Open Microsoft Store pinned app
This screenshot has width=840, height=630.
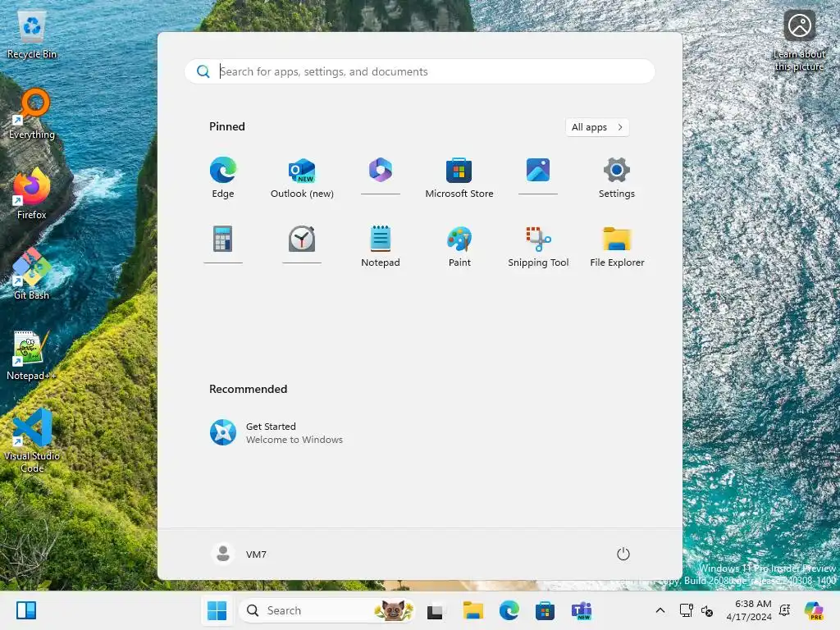tap(459, 178)
